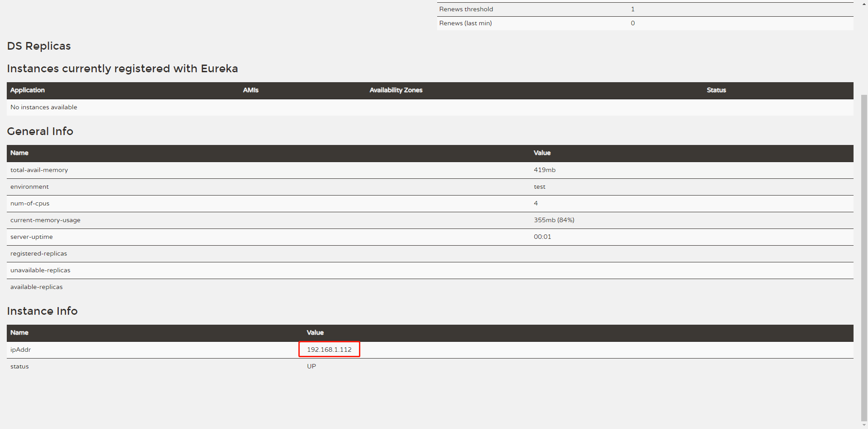Click the scrollbar up arrow
The height and width of the screenshot is (429, 868).
click(864, 4)
